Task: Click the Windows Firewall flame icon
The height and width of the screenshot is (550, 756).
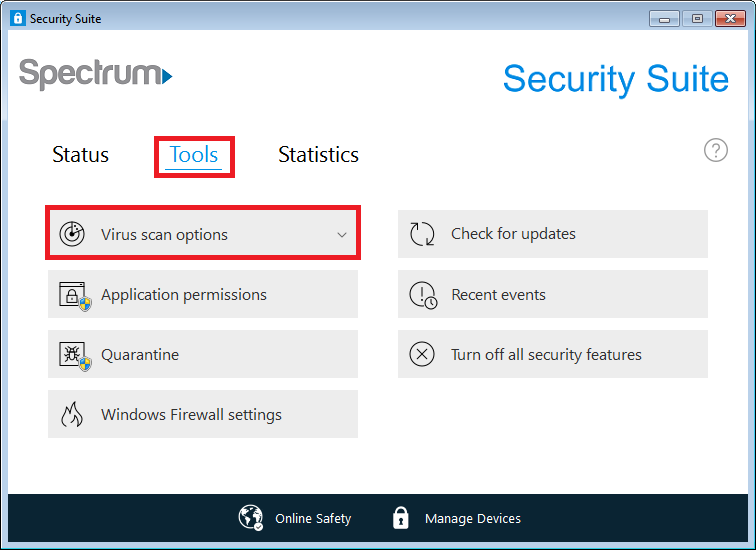Action: tap(72, 415)
